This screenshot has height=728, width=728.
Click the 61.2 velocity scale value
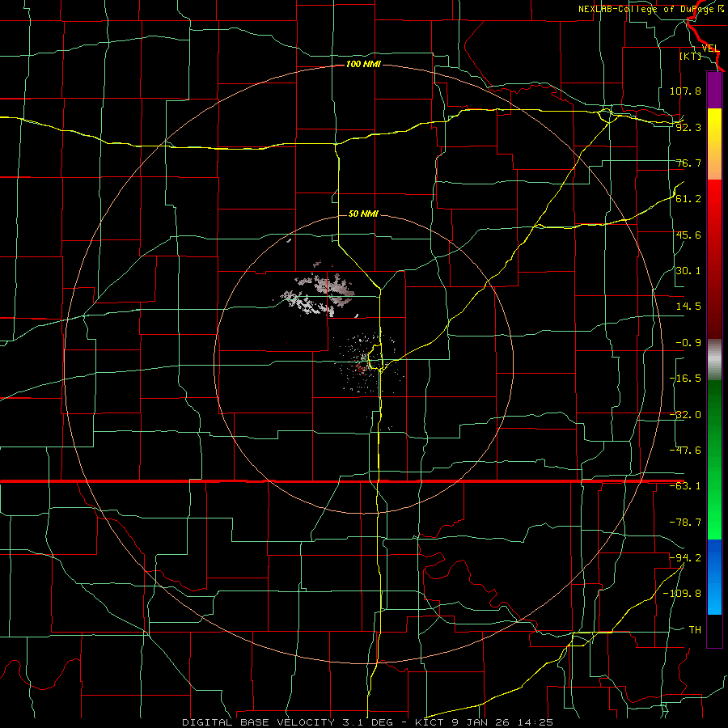click(x=688, y=199)
